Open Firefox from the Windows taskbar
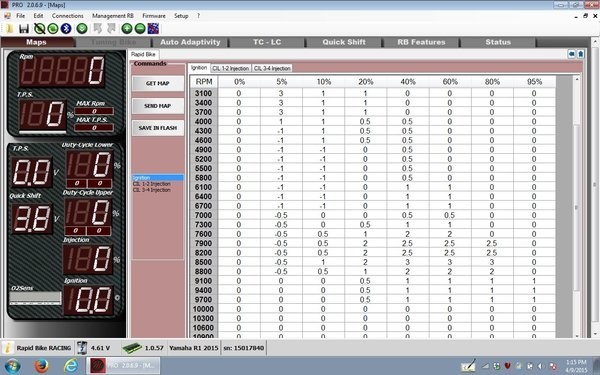 pyautogui.click(x=41, y=366)
